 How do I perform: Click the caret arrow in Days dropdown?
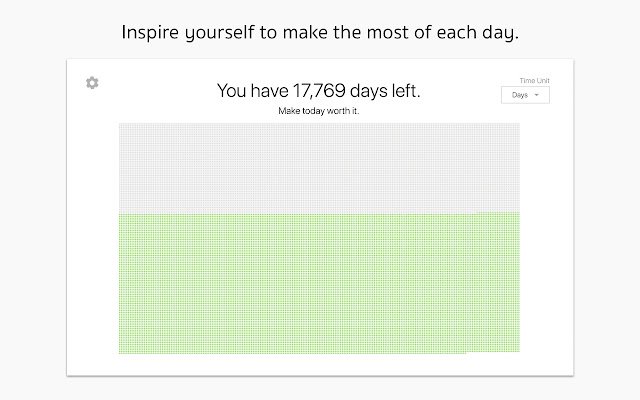point(536,95)
